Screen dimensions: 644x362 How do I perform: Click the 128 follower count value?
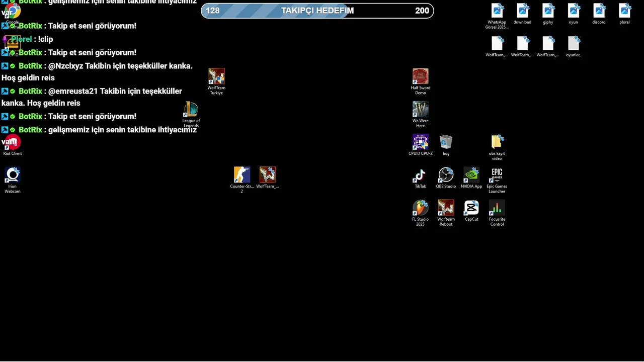coord(213,11)
